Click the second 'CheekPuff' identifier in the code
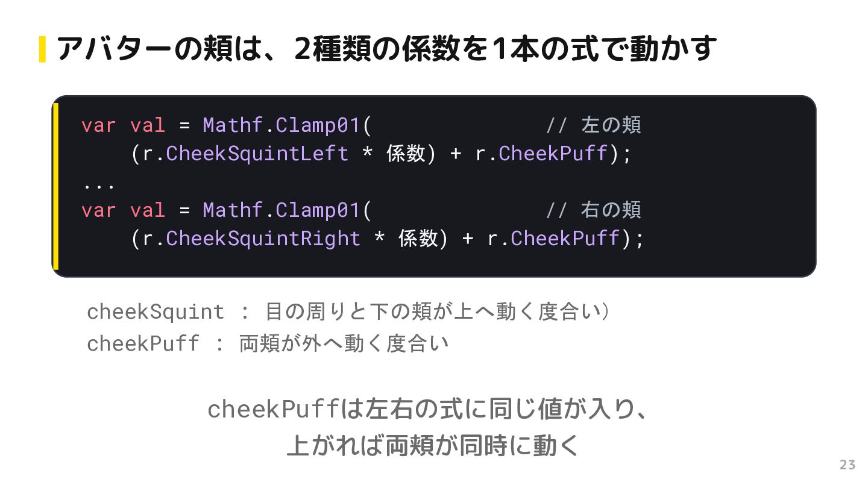This screenshot has width=868, height=488. 565,238
